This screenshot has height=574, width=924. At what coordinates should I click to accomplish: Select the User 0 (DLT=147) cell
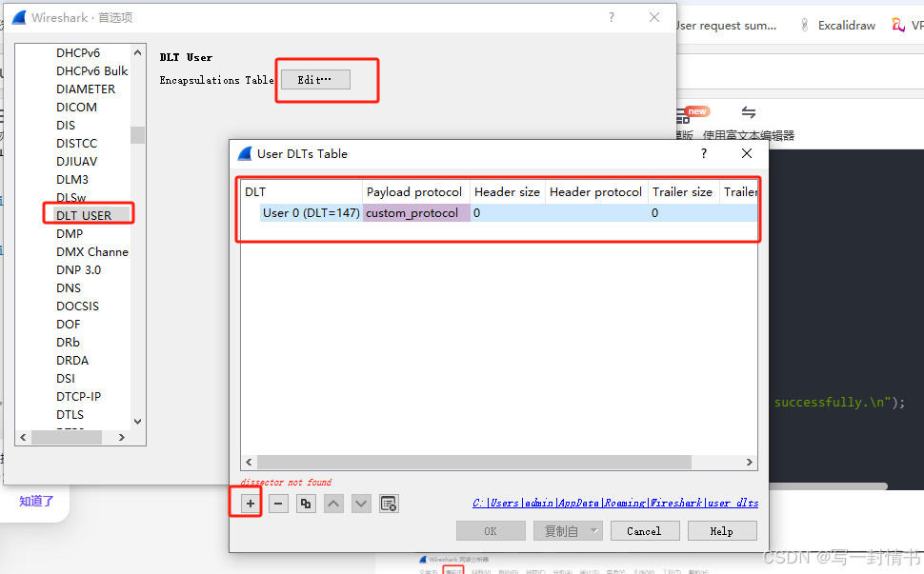tap(311, 213)
